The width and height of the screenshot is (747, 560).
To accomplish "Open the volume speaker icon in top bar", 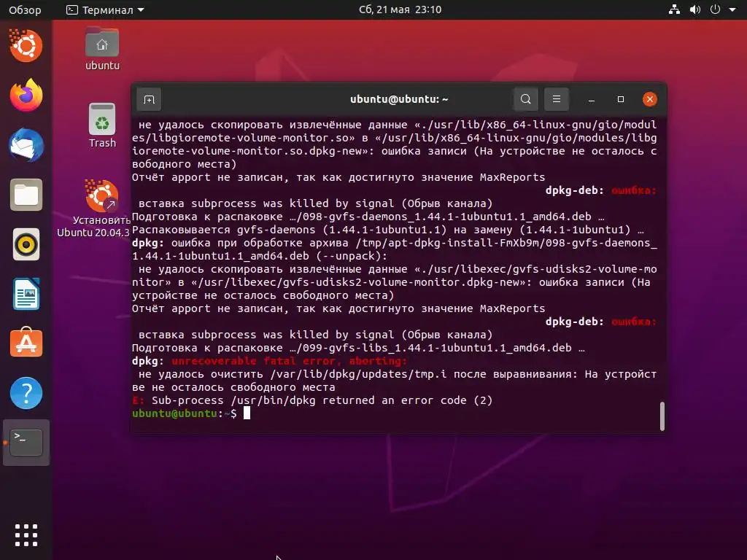I will tap(695, 9).
